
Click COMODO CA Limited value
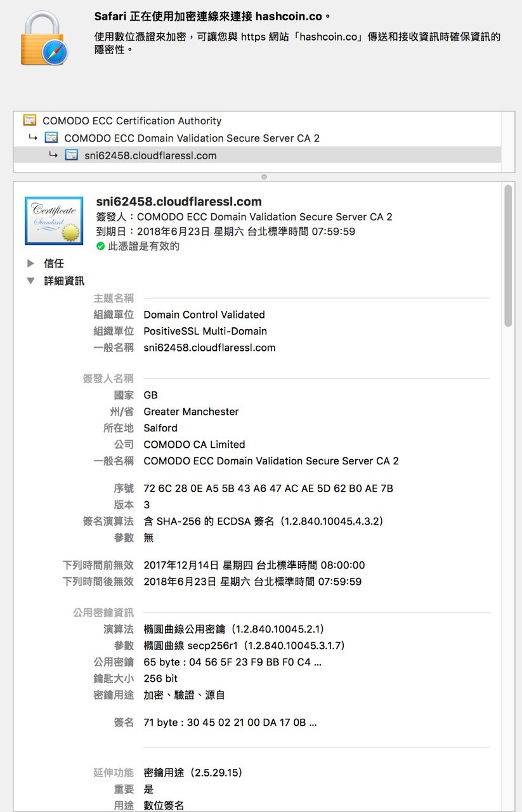click(x=195, y=445)
